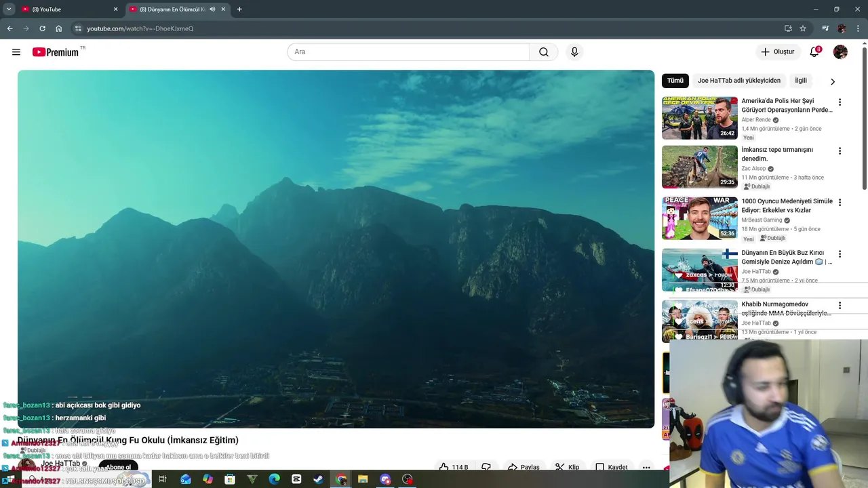Click the browser forward arrow
Screen dimensions: 868x488
26,28
